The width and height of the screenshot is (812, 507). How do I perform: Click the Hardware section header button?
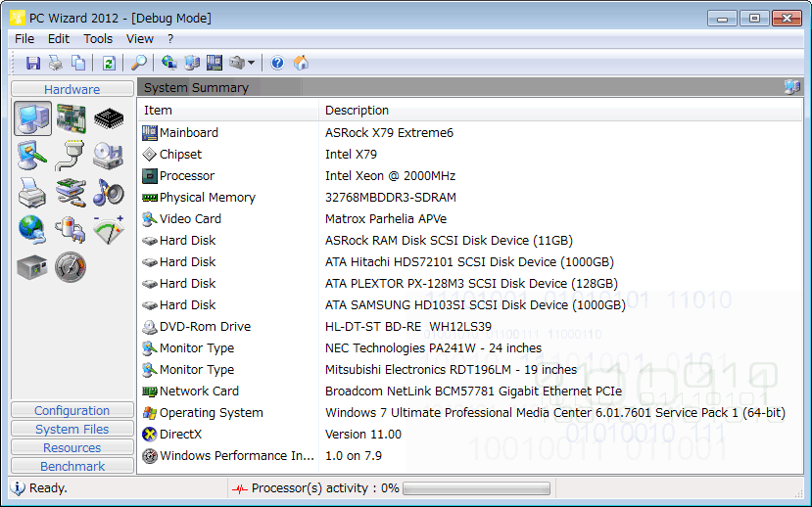pyautogui.click(x=72, y=89)
